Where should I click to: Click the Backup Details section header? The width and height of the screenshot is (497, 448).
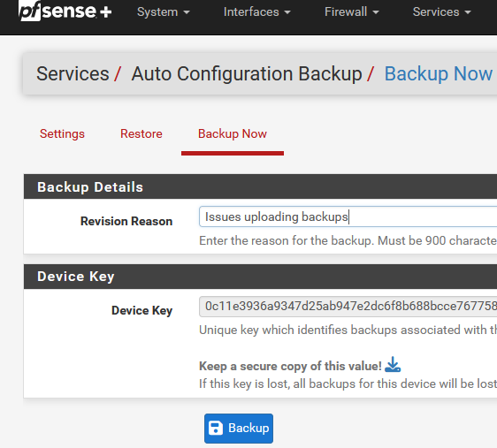(260, 186)
